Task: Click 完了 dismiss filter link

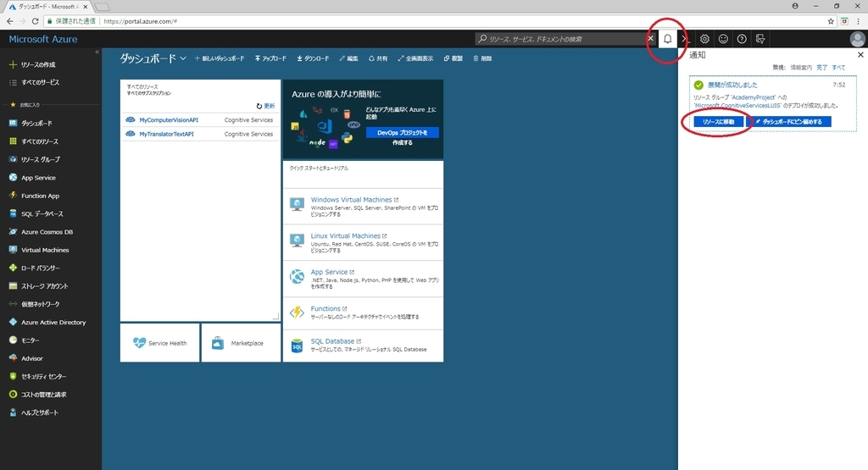Action: [822, 68]
